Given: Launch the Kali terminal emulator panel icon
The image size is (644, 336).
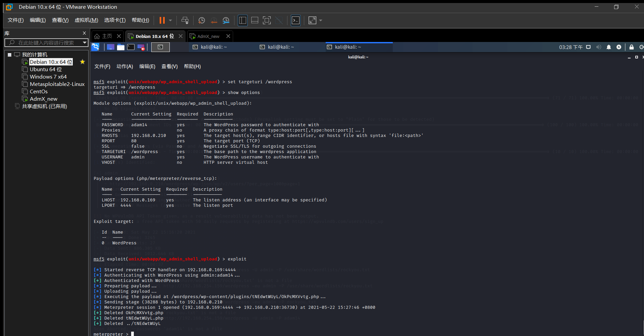Looking at the screenshot, I should pyautogui.click(x=131, y=47).
